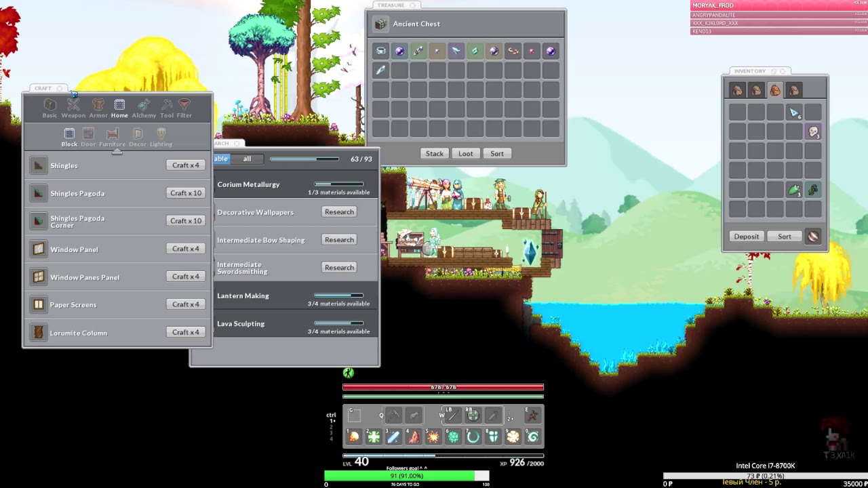This screenshot has width=868, height=488.
Task: Research Intermediate Swordsmithing
Action: click(x=339, y=268)
